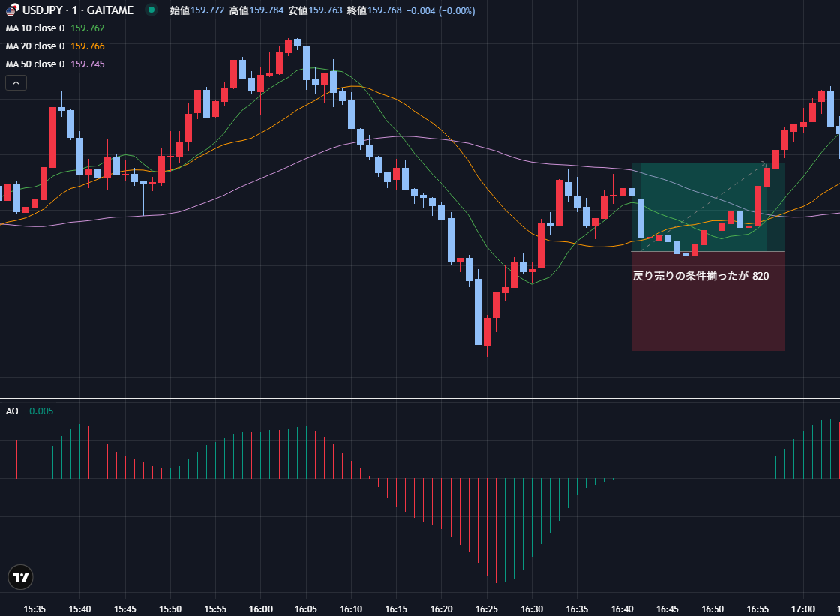Click the green market status dot
The image size is (840, 616).
tap(151, 10)
